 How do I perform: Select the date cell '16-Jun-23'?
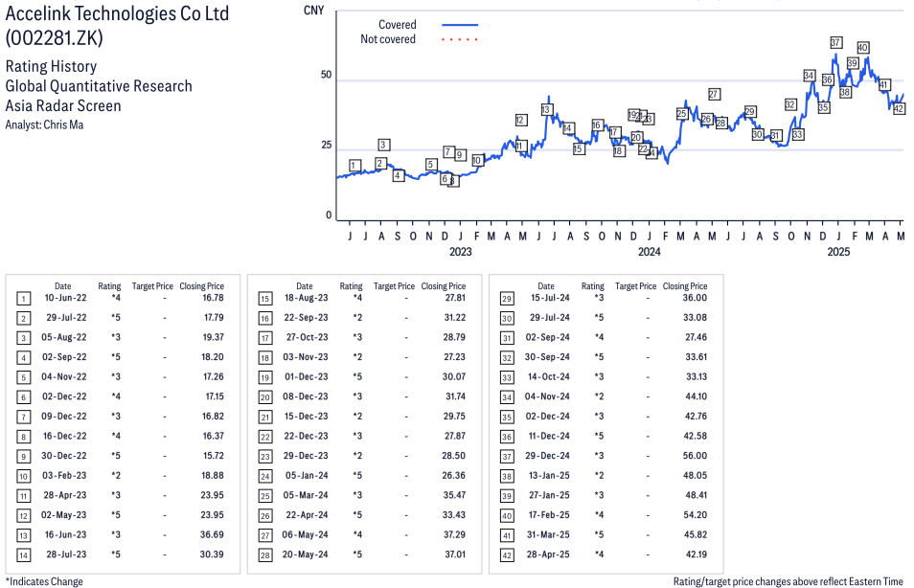[x=65, y=535]
